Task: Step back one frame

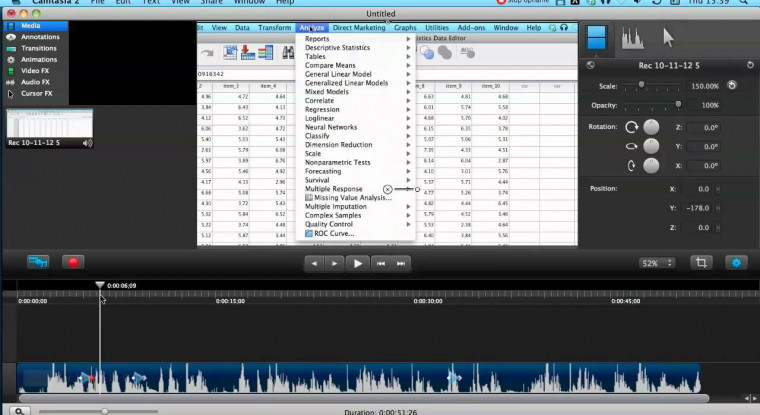Action: pyautogui.click(x=314, y=264)
